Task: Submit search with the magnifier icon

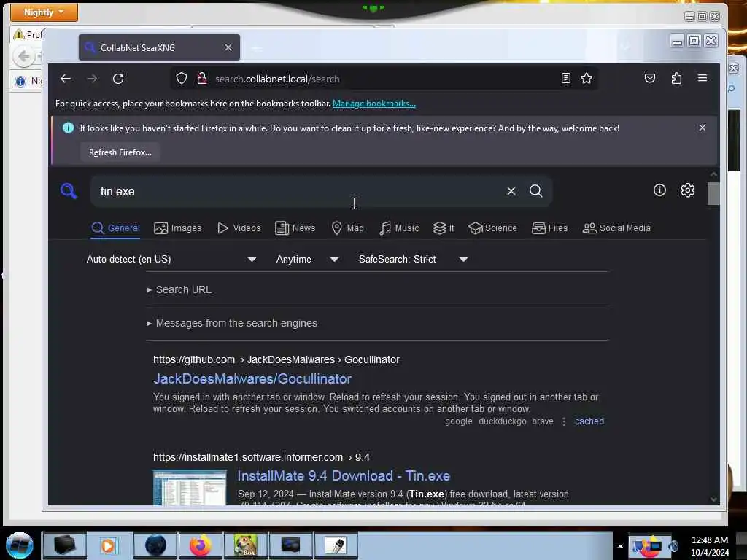Action: (536, 191)
